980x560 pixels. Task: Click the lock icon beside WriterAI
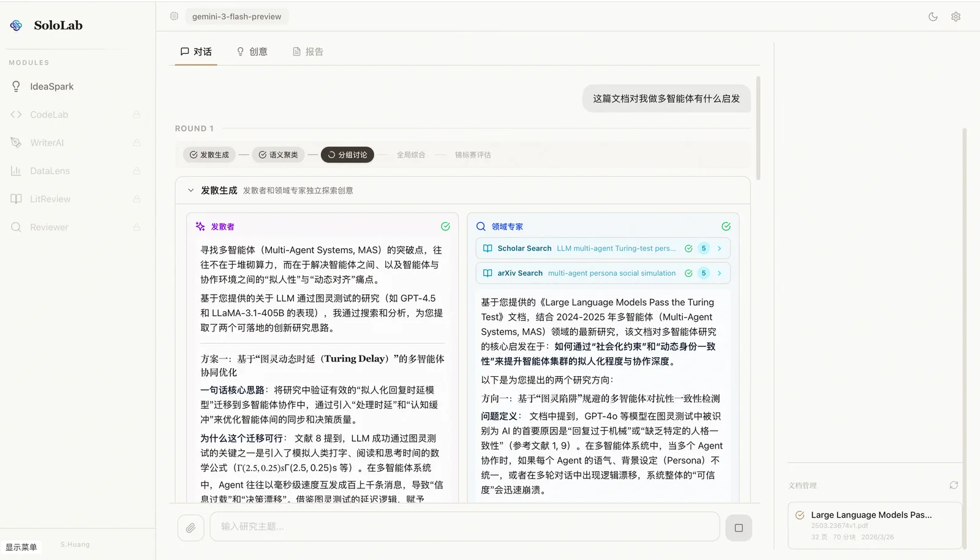coord(137,143)
